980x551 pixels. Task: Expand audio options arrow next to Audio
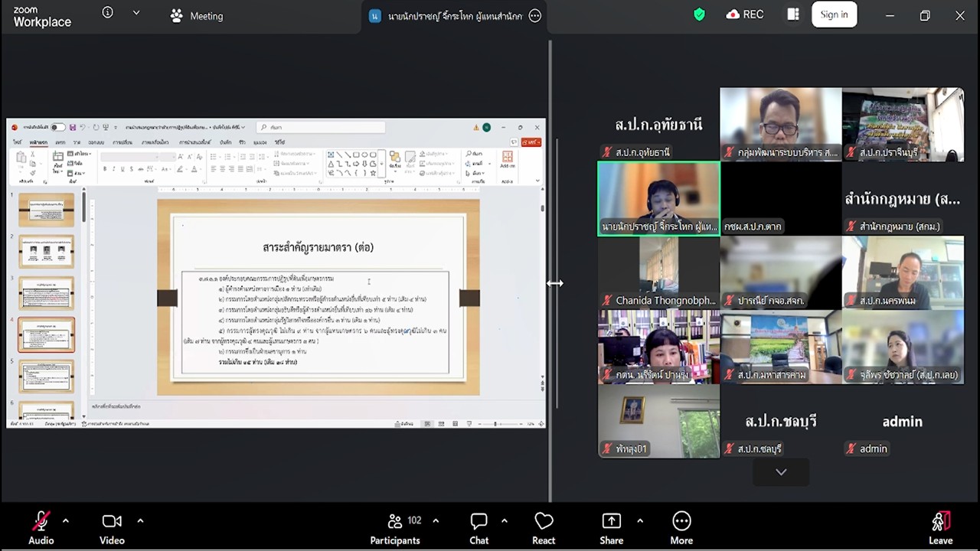click(66, 521)
